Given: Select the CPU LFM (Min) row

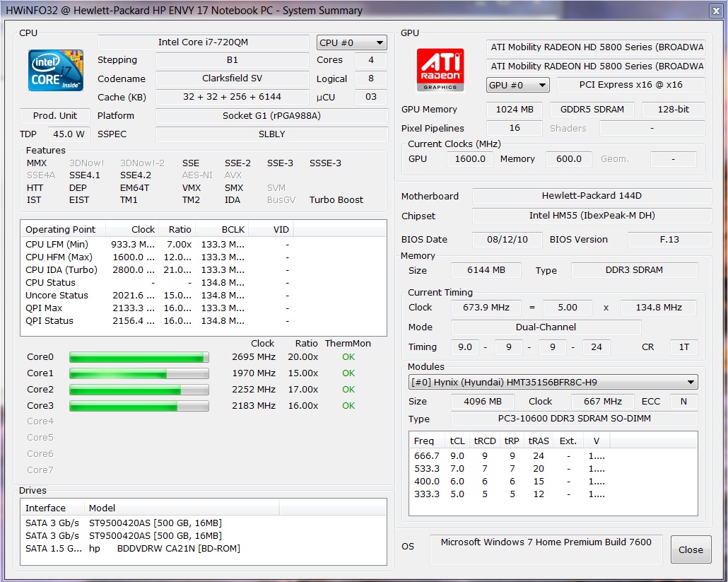Looking at the screenshot, I should click(x=204, y=244).
